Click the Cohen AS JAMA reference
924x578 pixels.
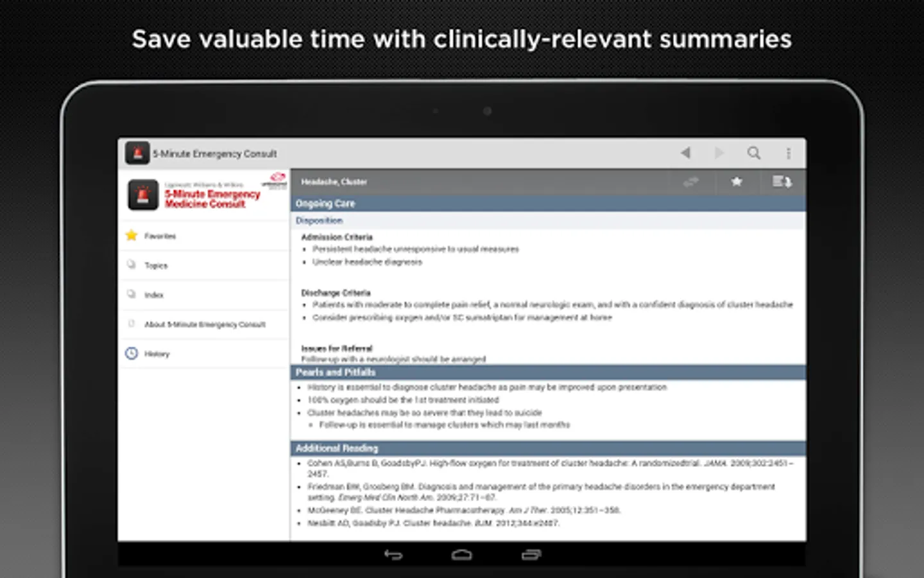(551, 468)
